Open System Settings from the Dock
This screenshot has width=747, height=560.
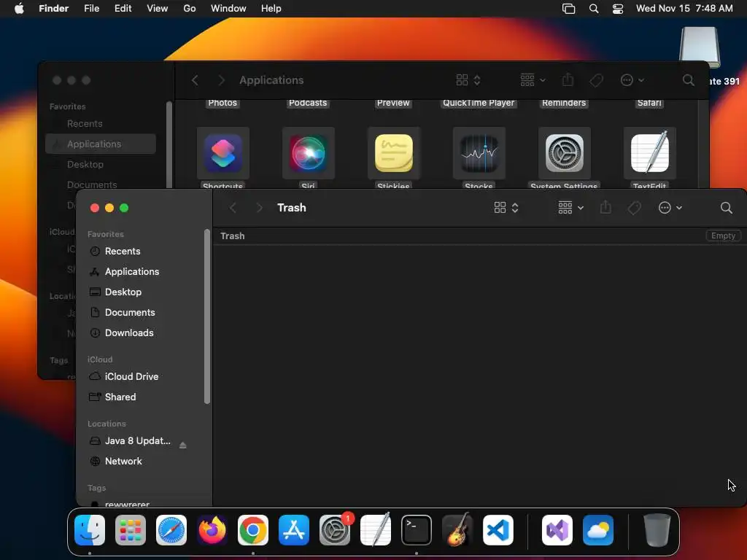335,530
